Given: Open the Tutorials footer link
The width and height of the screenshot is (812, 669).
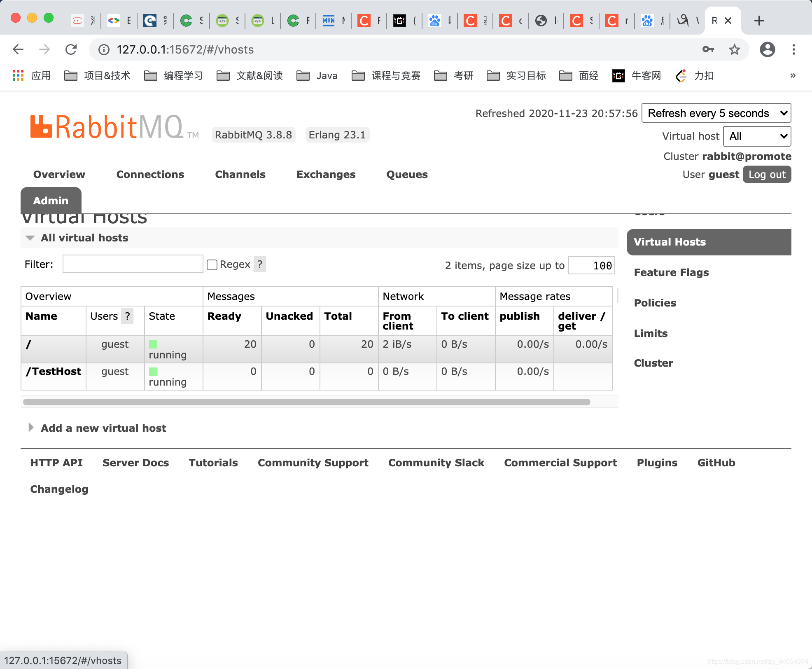Looking at the screenshot, I should (213, 463).
